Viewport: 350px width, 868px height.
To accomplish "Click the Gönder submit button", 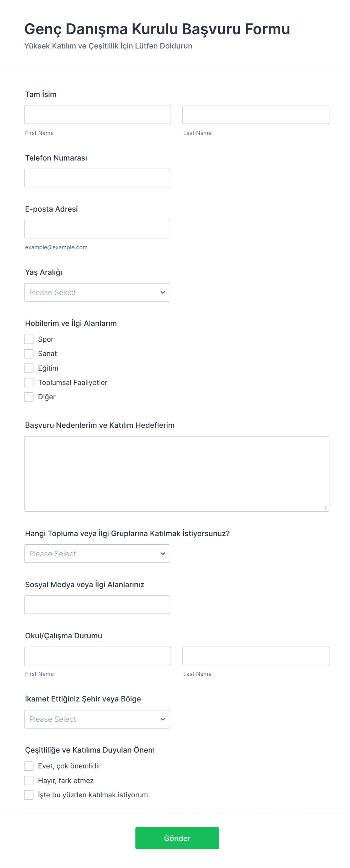I will (x=177, y=838).
